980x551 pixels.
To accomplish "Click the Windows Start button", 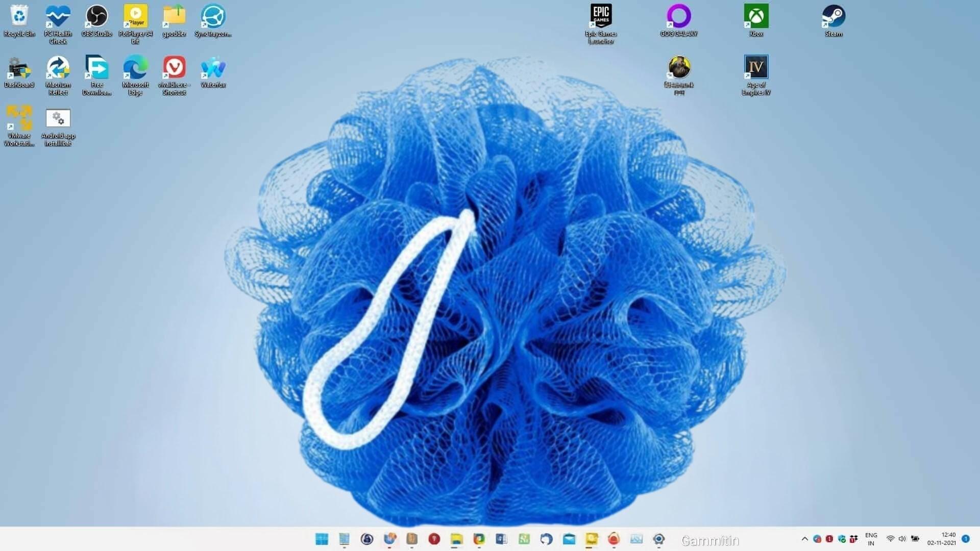I will tap(322, 539).
